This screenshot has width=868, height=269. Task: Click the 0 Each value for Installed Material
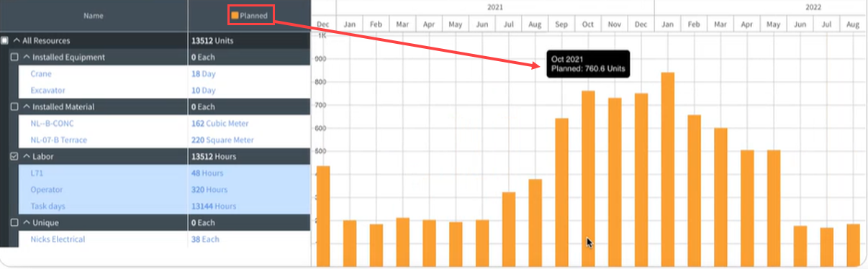(x=204, y=106)
